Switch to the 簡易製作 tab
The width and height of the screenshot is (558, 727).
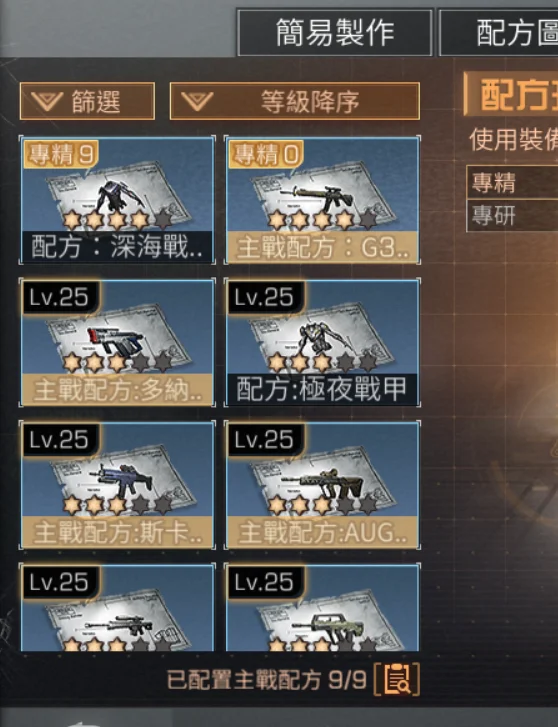click(x=334, y=32)
